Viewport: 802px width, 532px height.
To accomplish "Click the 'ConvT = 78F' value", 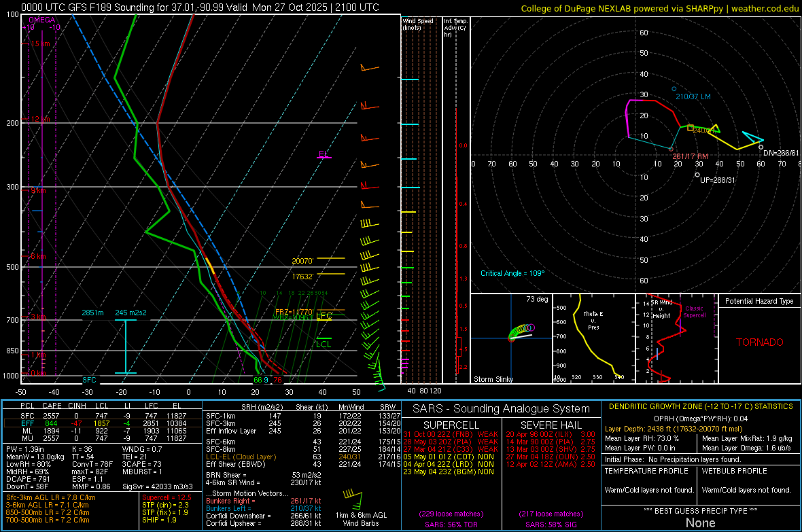I will (x=92, y=464).
